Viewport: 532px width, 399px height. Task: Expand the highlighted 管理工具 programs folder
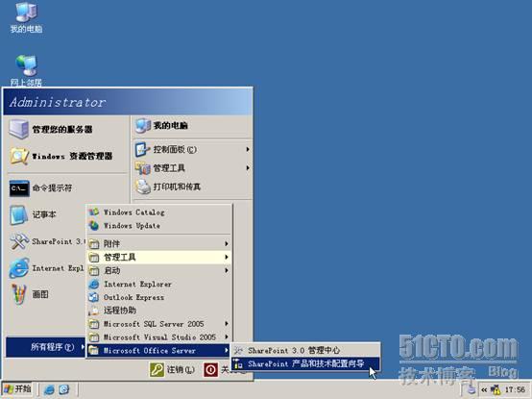point(159,257)
